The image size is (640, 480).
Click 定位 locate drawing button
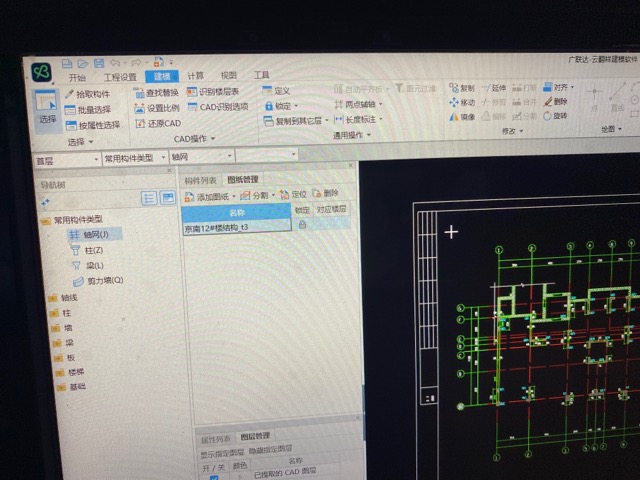click(x=293, y=194)
